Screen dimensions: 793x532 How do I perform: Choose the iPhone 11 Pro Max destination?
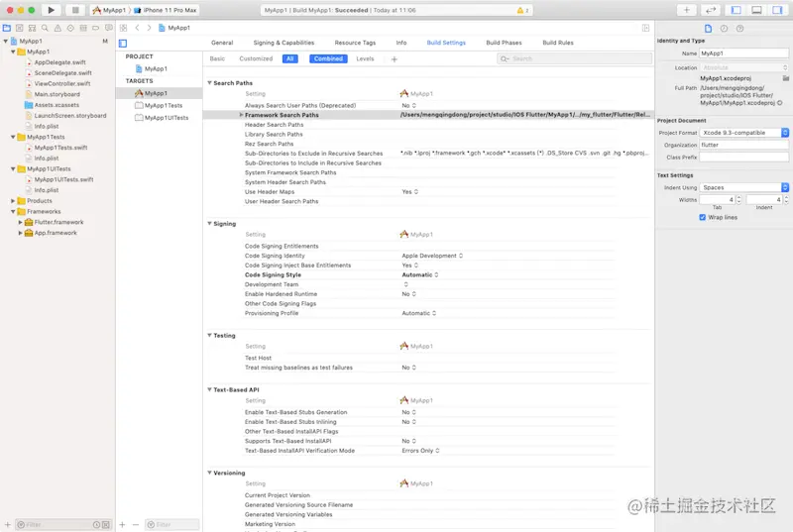coord(166,10)
